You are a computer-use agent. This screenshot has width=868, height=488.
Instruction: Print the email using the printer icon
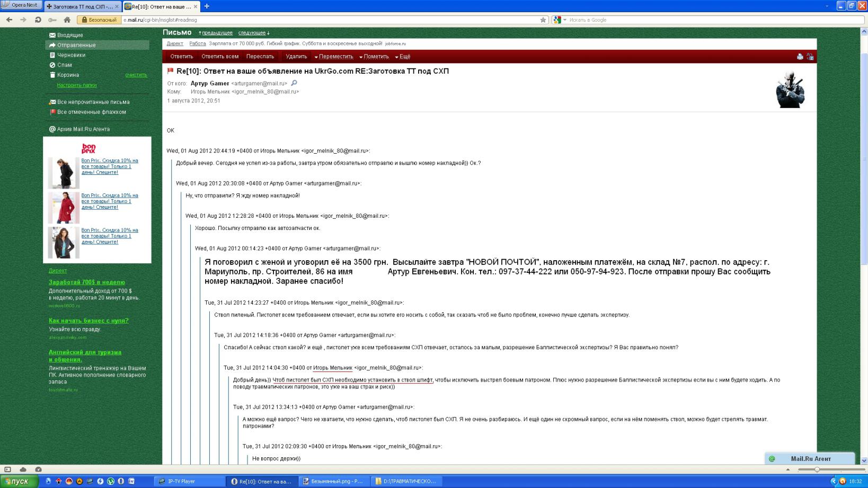pyautogui.click(x=800, y=56)
